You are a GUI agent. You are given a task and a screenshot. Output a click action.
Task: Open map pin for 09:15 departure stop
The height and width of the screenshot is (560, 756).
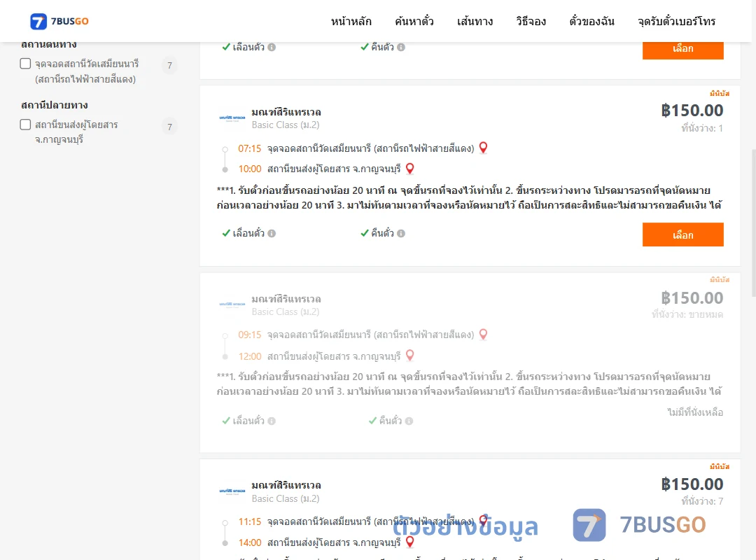(x=483, y=335)
